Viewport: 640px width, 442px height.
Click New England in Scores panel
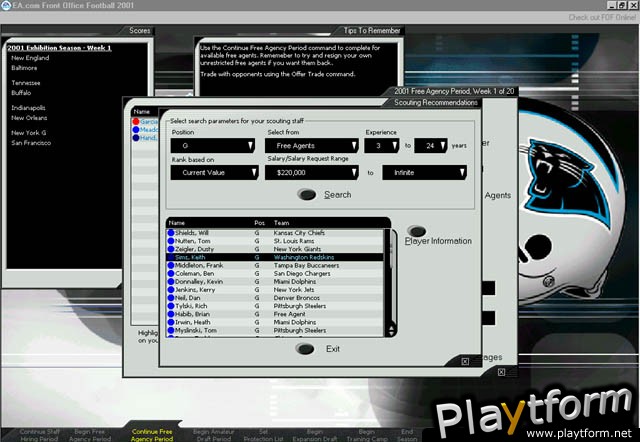pos(30,58)
